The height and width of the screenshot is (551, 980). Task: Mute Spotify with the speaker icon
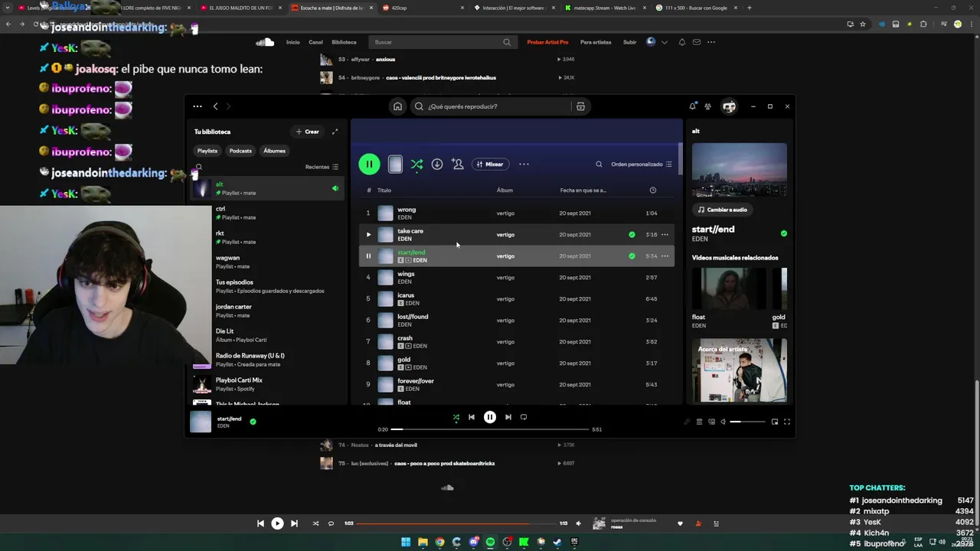coord(723,422)
